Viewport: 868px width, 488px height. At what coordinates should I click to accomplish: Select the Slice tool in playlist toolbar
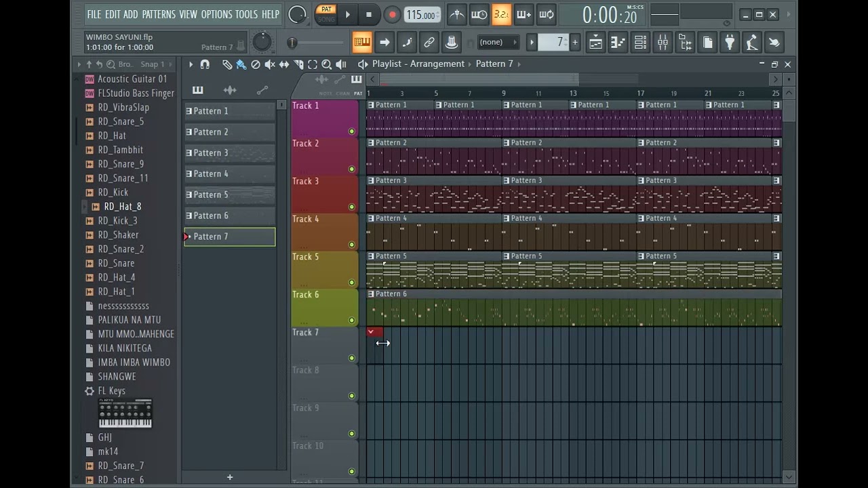pos(298,64)
